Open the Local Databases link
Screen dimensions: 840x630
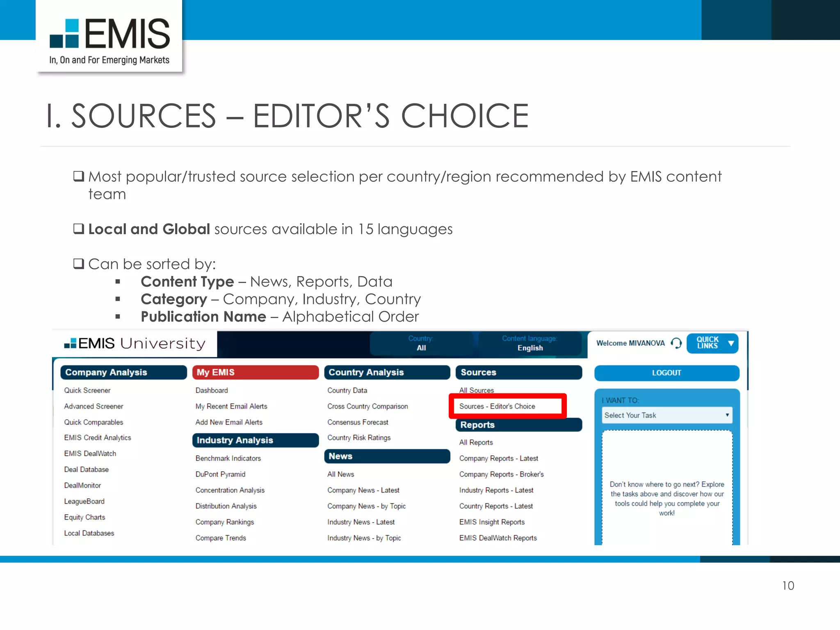pos(89,533)
